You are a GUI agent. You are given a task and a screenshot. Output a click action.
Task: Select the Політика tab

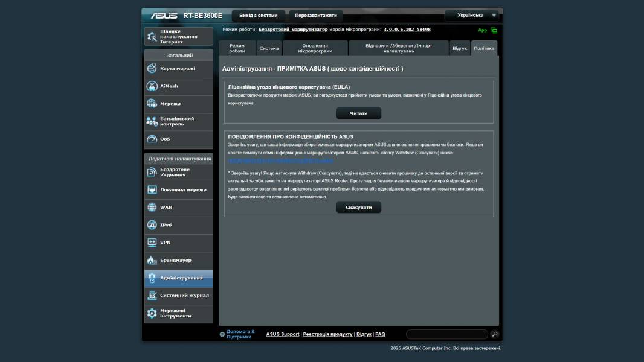tap(484, 48)
